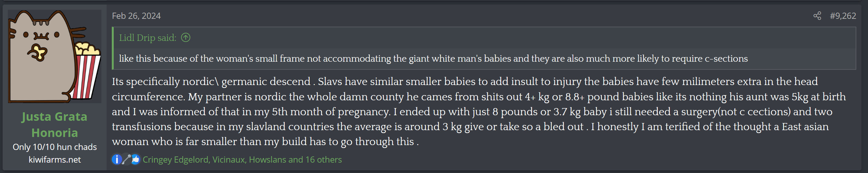
Task: Click the "Only 10/10 hun chads" user title
Action: click(55, 147)
